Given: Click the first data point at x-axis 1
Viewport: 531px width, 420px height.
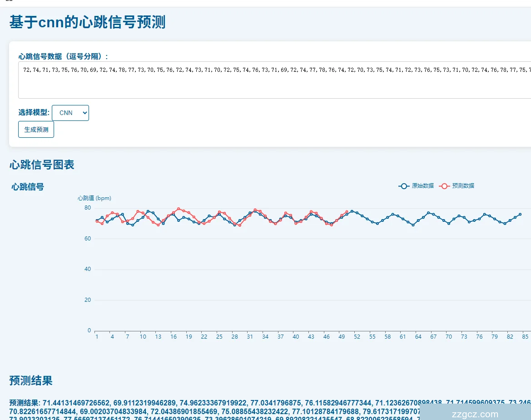Looking at the screenshot, I should tap(97, 220).
